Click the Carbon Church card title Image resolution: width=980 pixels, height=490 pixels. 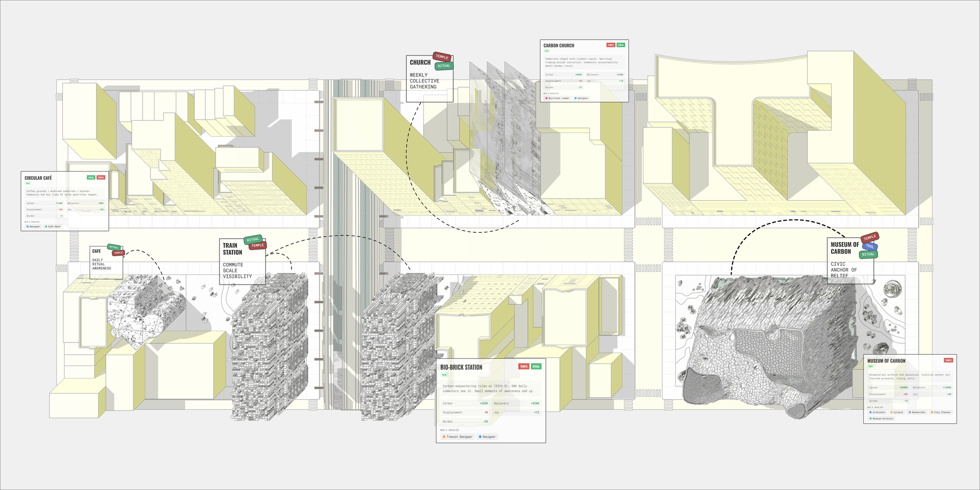coord(559,46)
